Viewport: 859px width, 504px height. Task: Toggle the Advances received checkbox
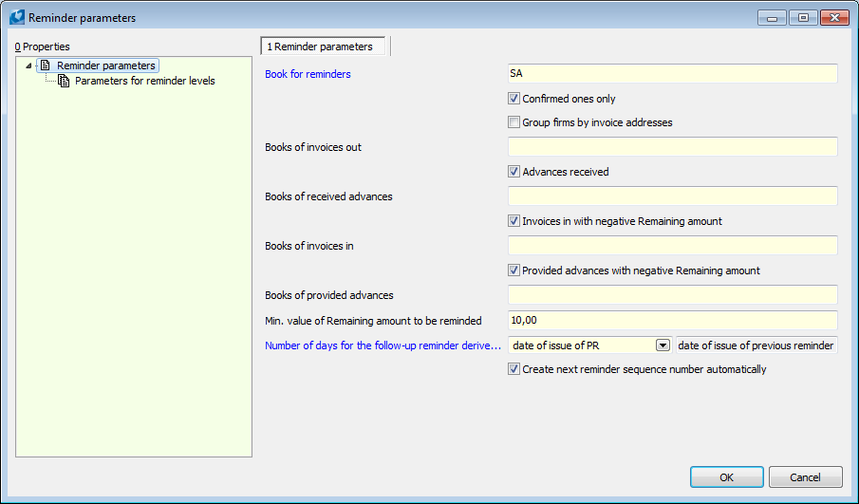pos(514,172)
